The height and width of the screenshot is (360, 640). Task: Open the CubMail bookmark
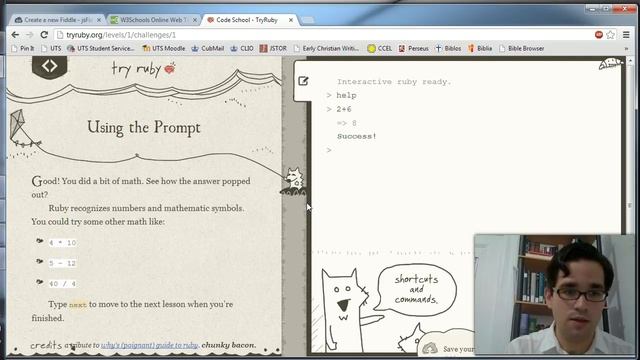[x=208, y=48]
